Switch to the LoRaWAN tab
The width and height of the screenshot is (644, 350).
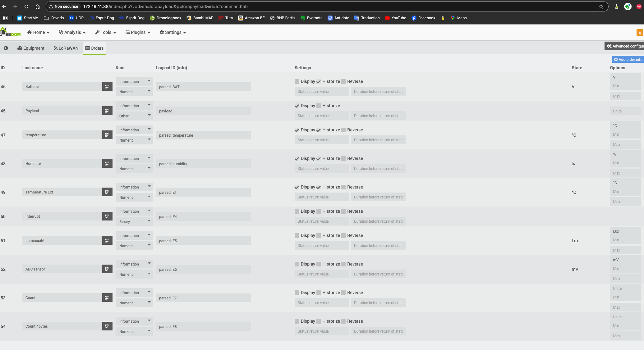pos(66,48)
